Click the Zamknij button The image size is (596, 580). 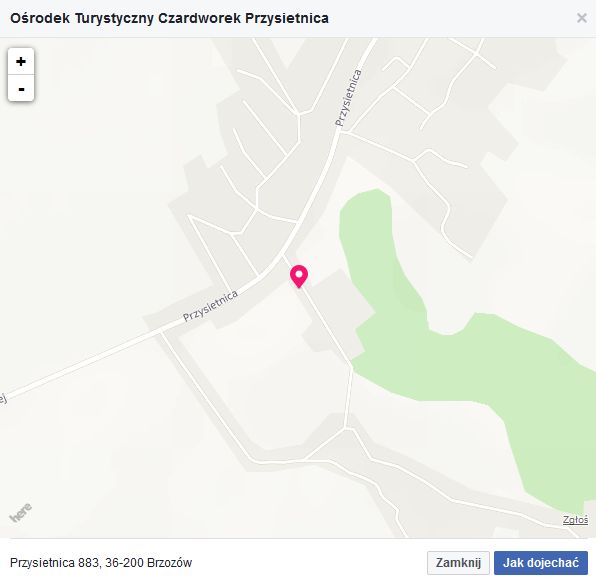point(458,563)
